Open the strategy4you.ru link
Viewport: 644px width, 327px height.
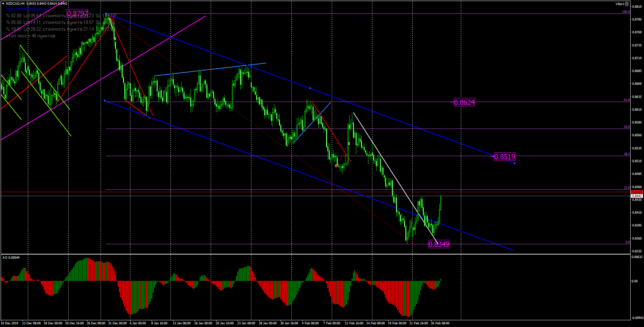27,9
